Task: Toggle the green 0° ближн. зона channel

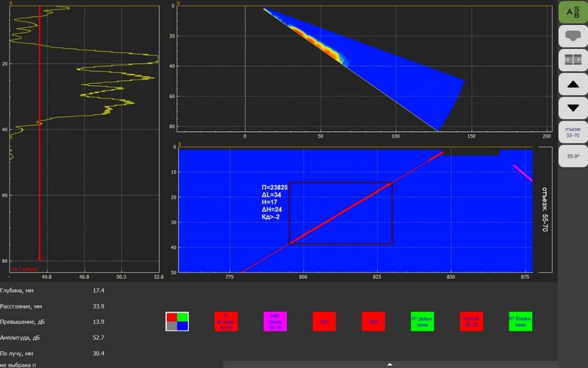Action: [520, 322]
